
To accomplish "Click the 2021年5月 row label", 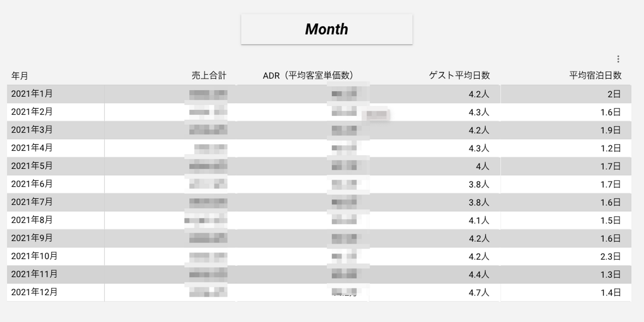I will click(32, 166).
